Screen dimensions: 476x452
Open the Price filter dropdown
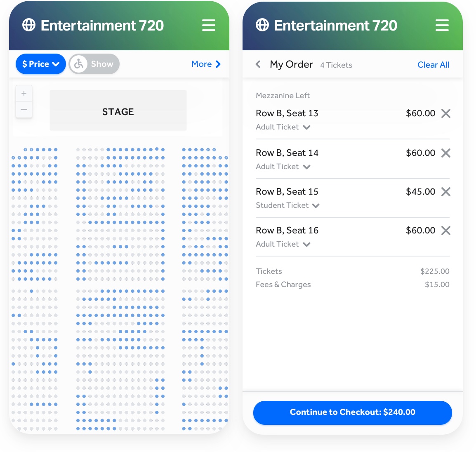pos(40,64)
